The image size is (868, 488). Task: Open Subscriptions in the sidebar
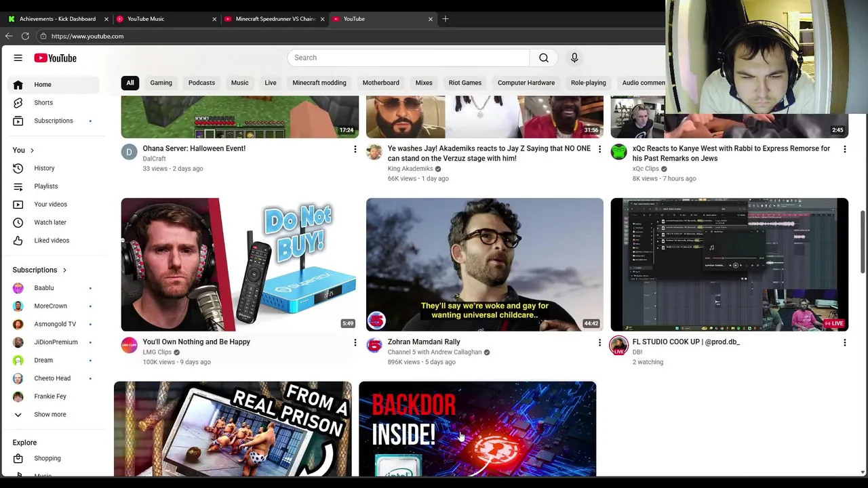[x=54, y=121]
